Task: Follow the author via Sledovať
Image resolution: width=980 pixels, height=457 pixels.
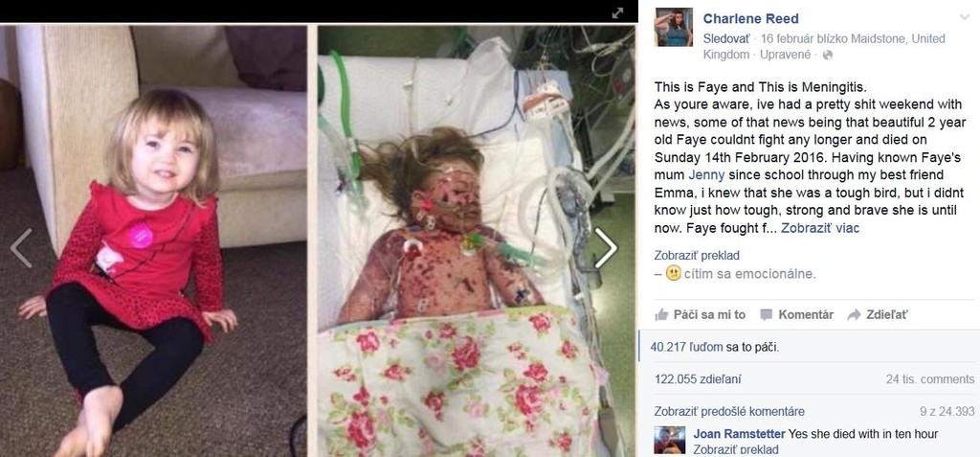Action: coord(724,39)
